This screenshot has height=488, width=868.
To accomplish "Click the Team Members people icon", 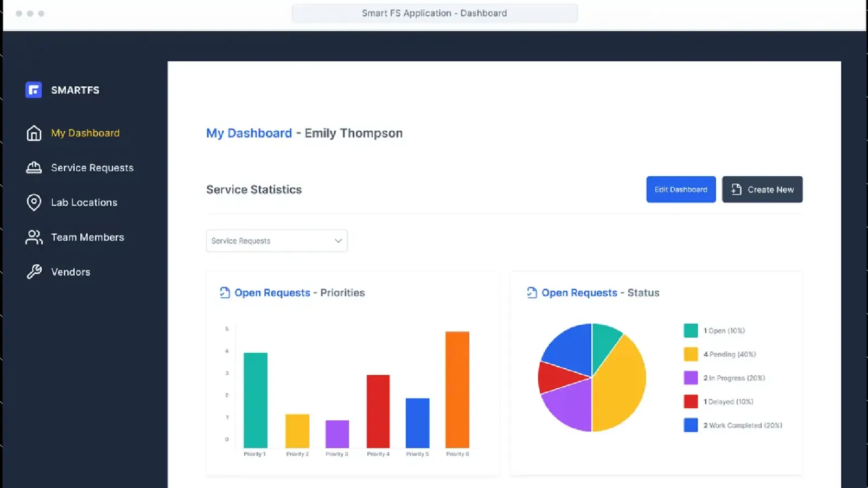I will coord(33,237).
